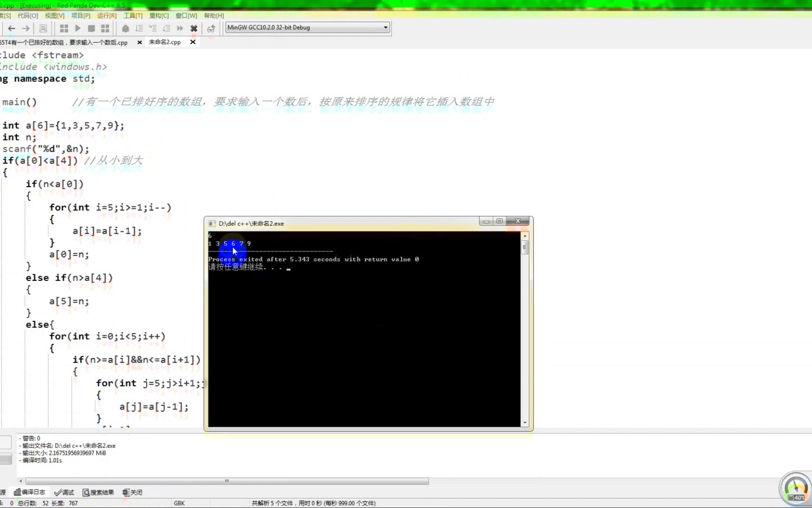Click the Run (play) icon in the toolbar
Image resolution: width=812 pixels, height=508 pixels.
(78, 28)
